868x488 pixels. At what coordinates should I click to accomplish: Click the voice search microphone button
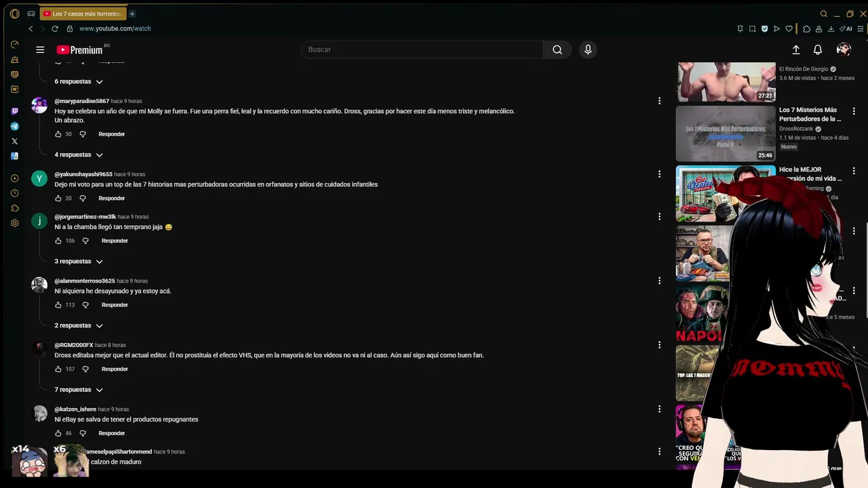tap(588, 49)
